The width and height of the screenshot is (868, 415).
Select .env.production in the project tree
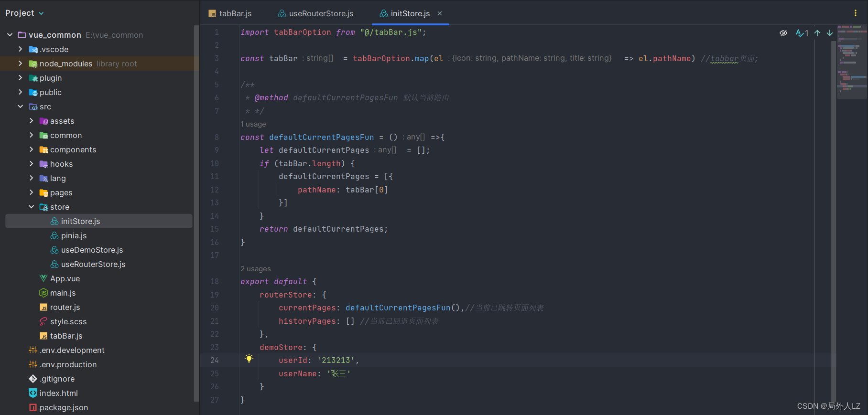click(68, 364)
